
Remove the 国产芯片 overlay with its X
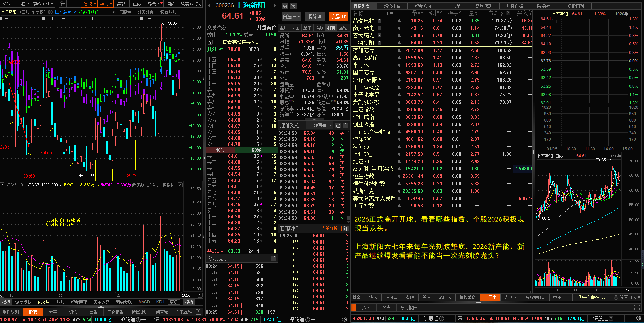click(x=74, y=12)
